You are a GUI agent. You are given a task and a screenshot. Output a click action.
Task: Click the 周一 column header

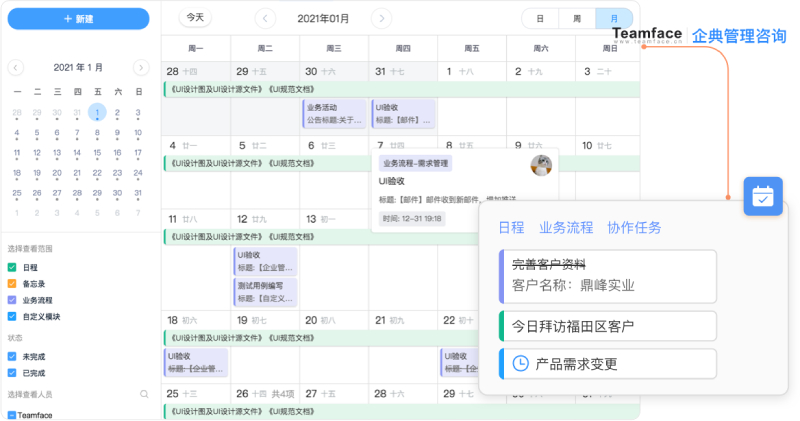195,48
